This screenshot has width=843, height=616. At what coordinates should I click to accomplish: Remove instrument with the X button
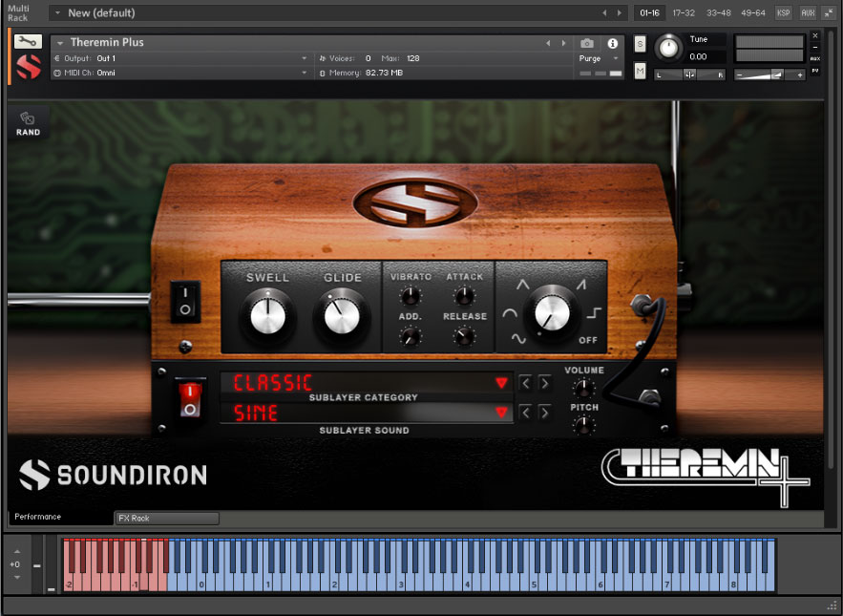[815, 35]
